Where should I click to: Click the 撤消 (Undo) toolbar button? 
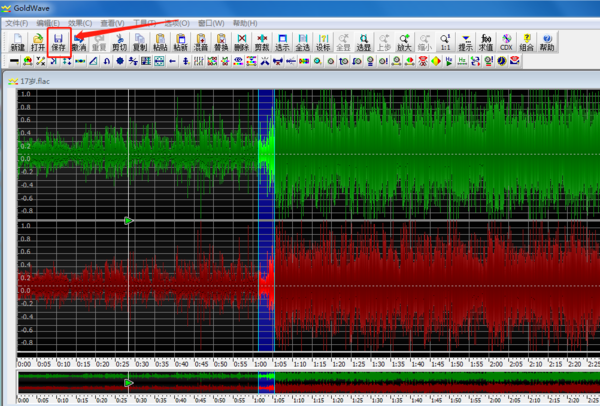click(78, 42)
